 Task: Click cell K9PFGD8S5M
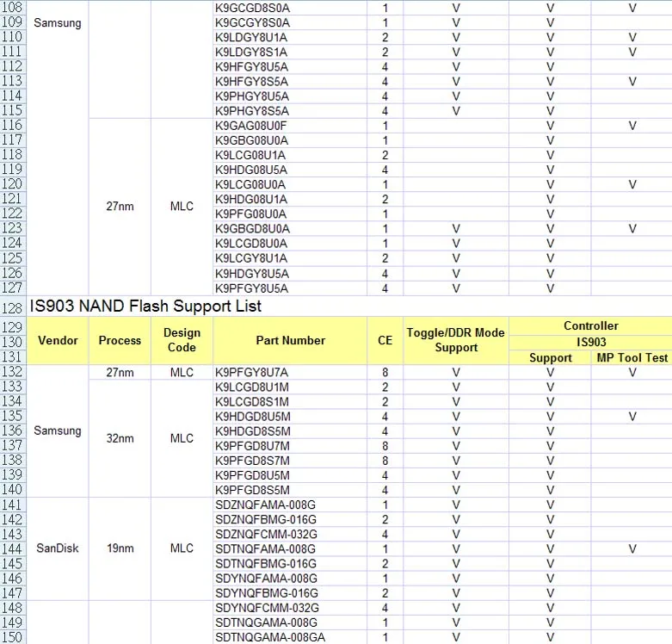(290, 490)
